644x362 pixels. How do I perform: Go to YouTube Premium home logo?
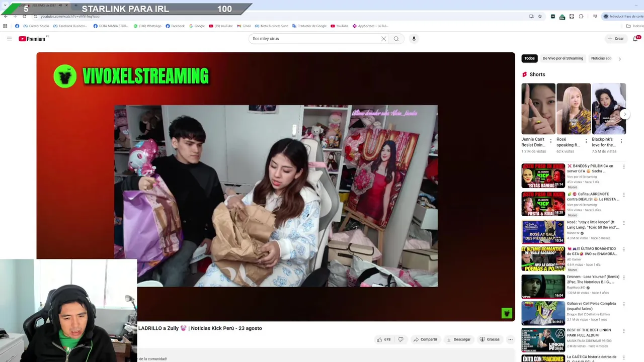pyautogui.click(x=32, y=39)
